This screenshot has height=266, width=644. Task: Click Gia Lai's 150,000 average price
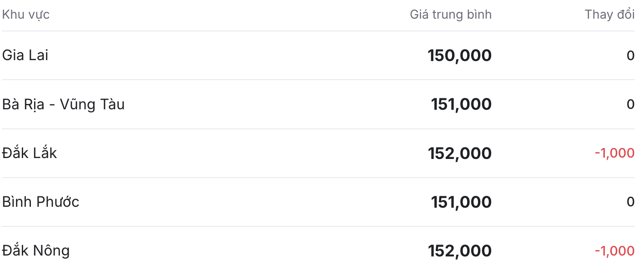pos(460,56)
